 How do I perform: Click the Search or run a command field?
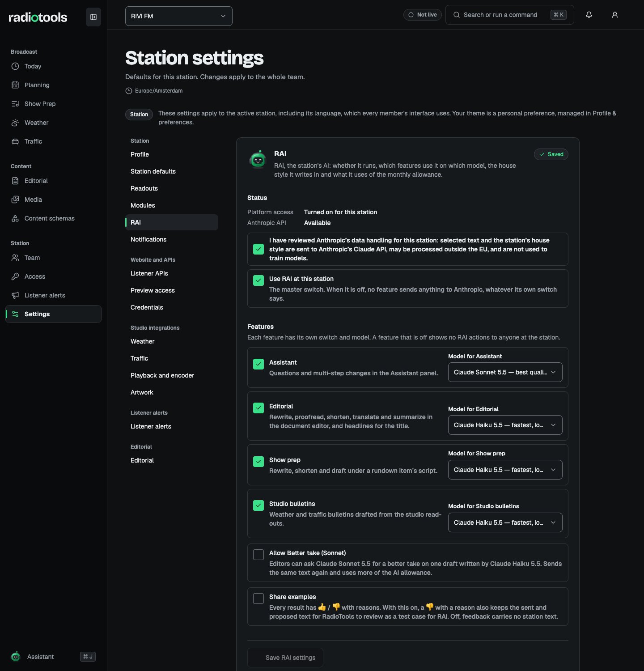[x=510, y=15]
